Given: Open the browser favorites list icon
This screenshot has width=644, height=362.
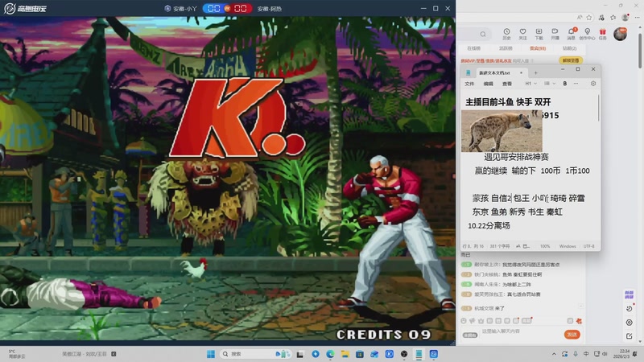Looking at the screenshot, I should point(613,17).
